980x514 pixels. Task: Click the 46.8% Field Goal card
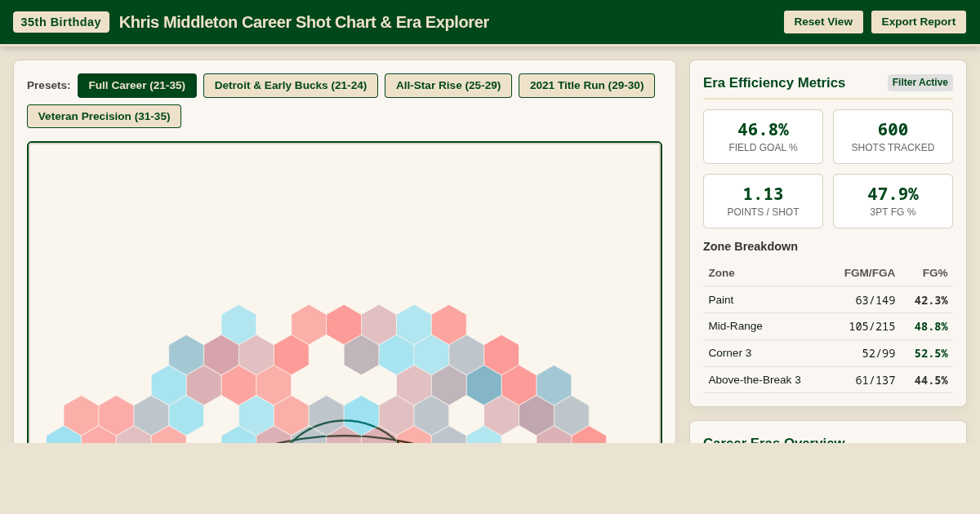[x=763, y=137]
